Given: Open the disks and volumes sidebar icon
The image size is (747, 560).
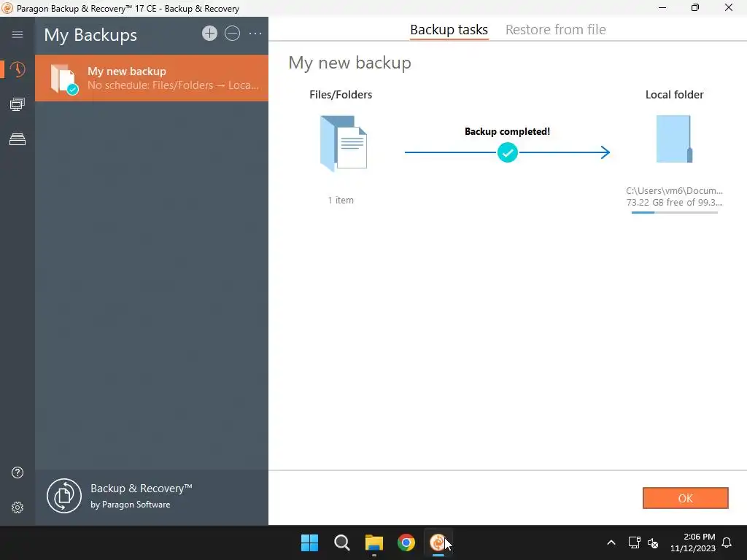Looking at the screenshot, I should click(x=18, y=139).
